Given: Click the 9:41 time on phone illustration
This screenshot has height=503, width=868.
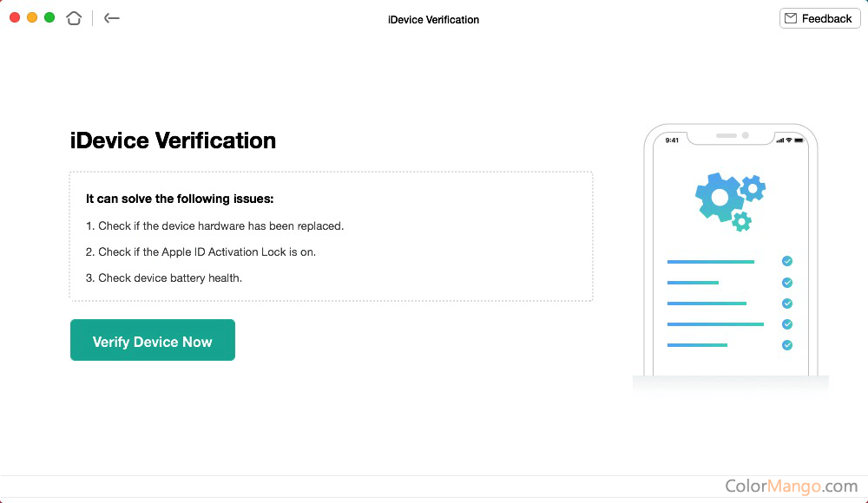Looking at the screenshot, I should [x=672, y=140].
